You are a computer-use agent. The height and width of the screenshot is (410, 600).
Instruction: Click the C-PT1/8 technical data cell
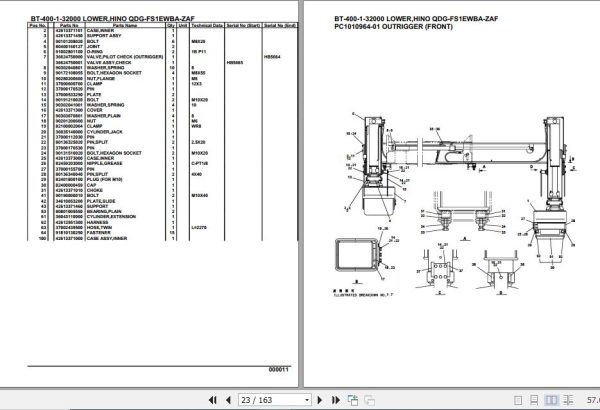pyautogui.click(x=200, y=163)
